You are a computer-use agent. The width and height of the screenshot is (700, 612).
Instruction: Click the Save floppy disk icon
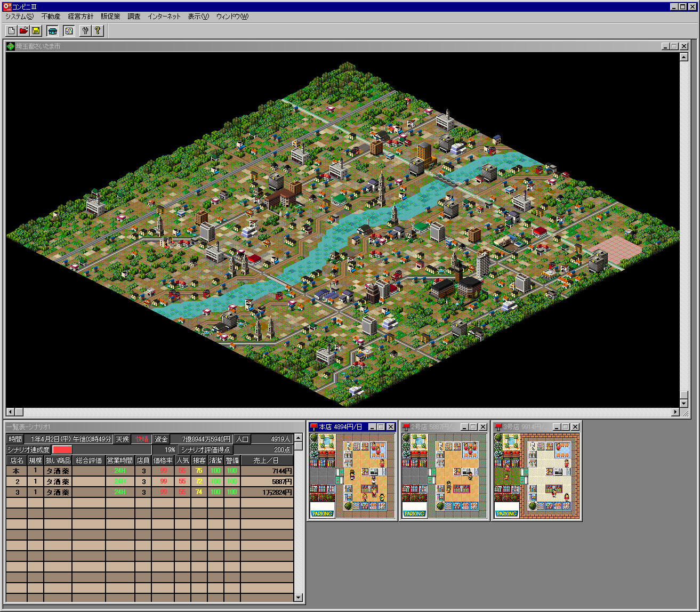[36, 31]
